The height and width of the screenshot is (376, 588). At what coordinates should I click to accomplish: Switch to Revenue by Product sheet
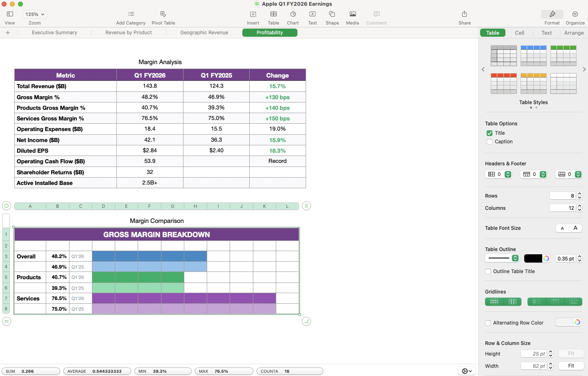(129, 33)
